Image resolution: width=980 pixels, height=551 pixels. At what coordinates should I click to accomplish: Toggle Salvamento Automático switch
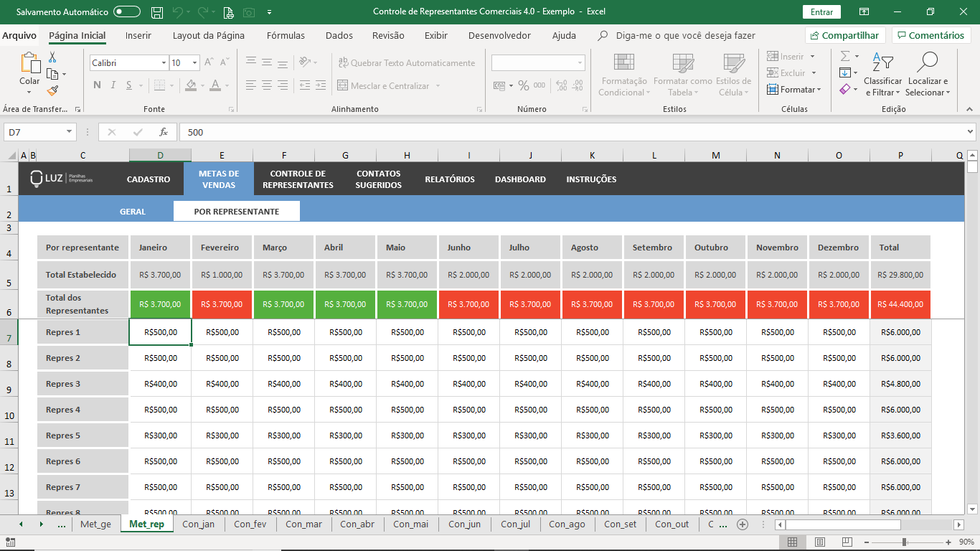[127, 12]
